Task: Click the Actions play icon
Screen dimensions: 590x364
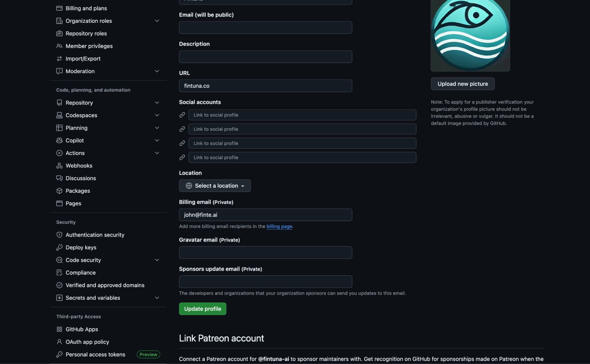Action: [59, 153]
